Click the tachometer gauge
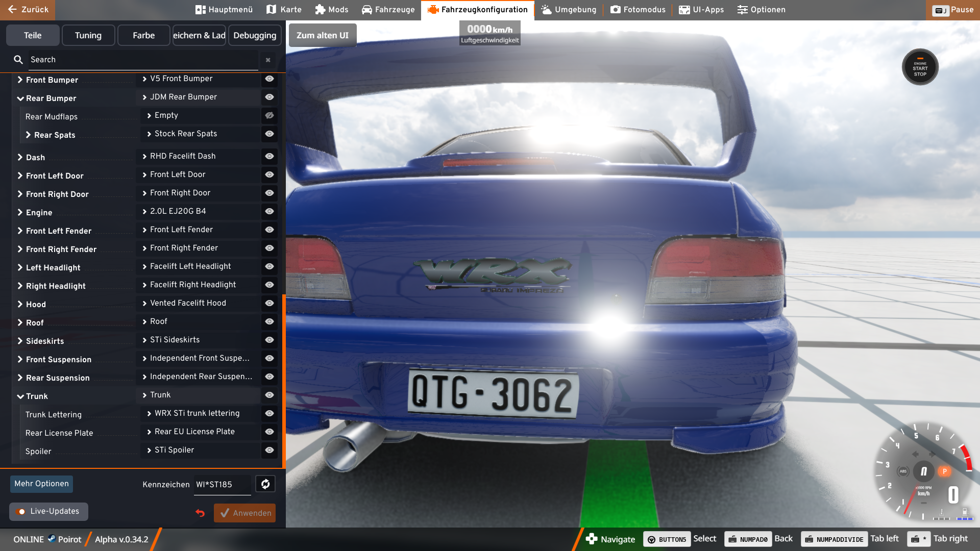Viewport: 980px width, 551px height. 923,471
